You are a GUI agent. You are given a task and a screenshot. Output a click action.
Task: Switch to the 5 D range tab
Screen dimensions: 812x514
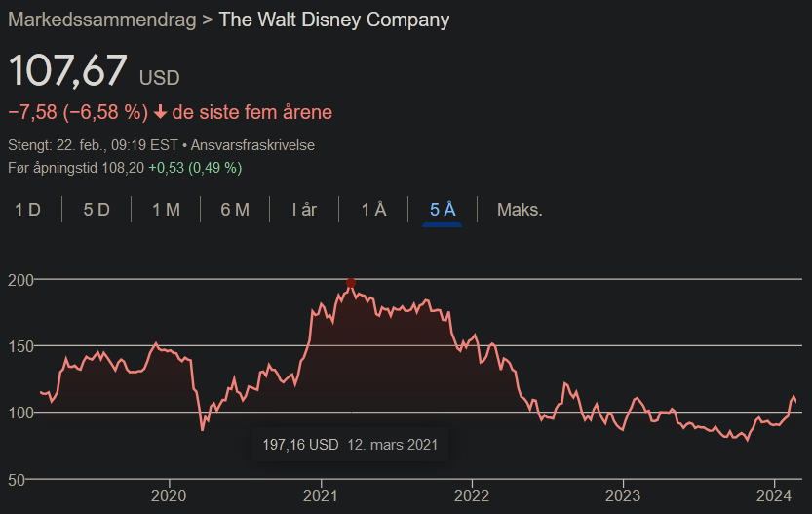pos(97,210)
